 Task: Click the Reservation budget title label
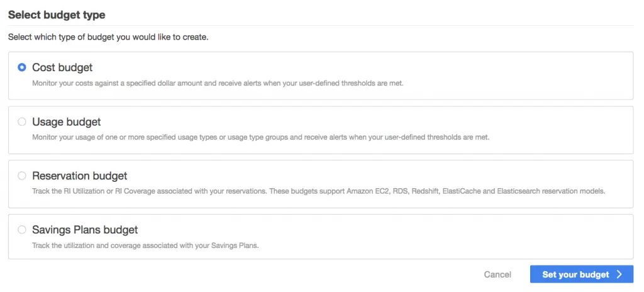click(80, 176)
